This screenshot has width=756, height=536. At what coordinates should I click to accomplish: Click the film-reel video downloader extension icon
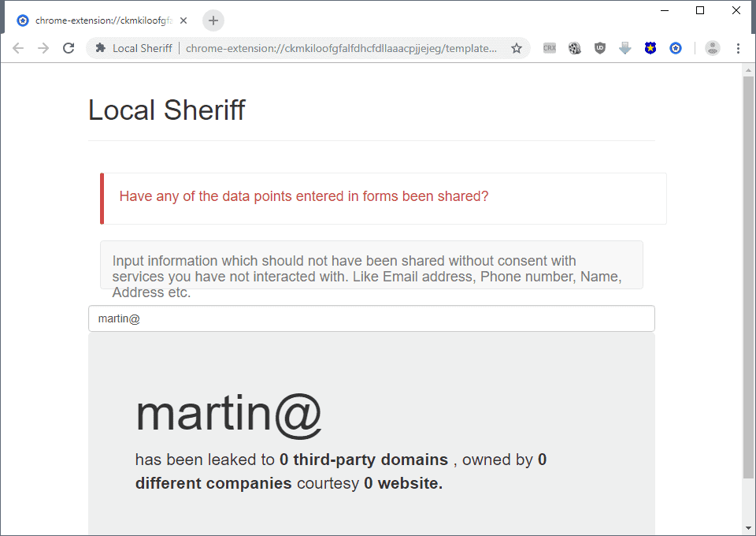575,47
